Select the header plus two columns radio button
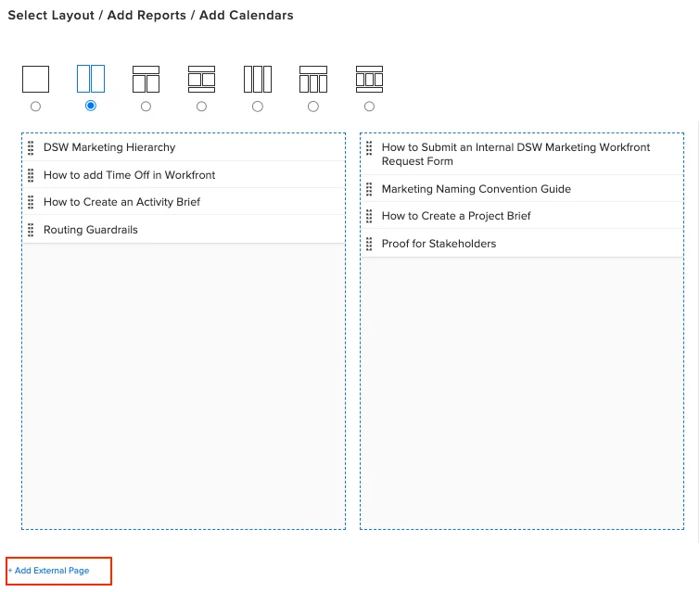700x592 pixels. coord(146,107)
